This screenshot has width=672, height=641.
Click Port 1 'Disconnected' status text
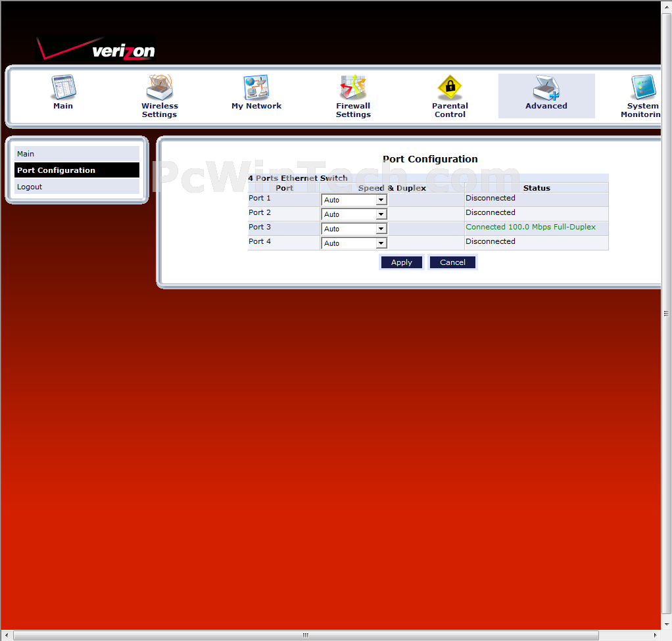[491, 198]
